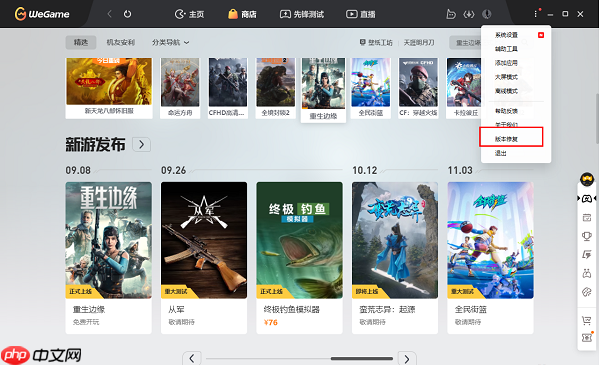Image resolution: width=600 pixels, height=365 pixels.
Task: Choose 系统设置 from the menu
Action: (506, 35)
